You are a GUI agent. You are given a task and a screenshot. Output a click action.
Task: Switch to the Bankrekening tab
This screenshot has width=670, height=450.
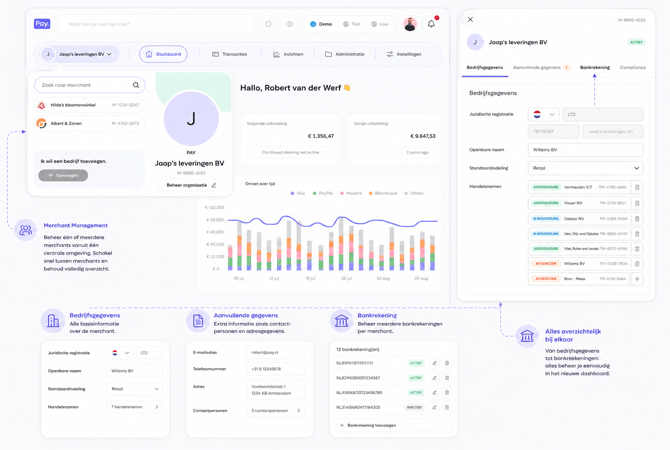pyautogui.click(x=594, y=67)
